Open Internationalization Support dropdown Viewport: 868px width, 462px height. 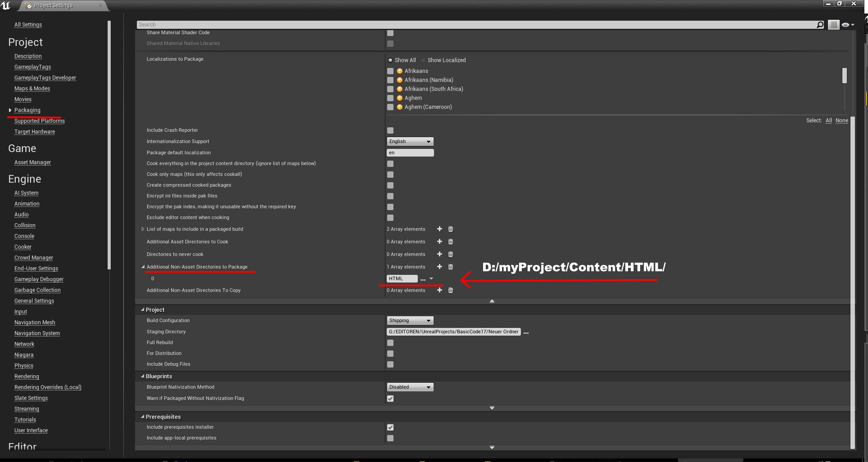tap(410, 141)
